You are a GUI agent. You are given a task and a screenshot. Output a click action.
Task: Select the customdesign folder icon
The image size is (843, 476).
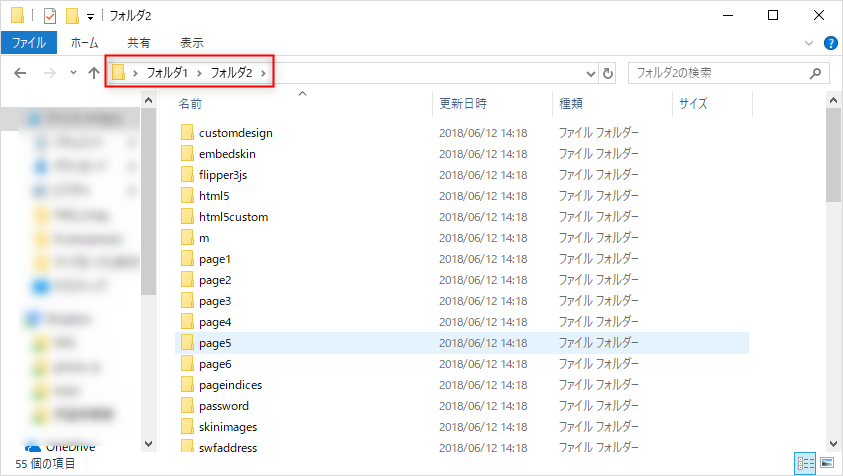[x=187, y=132]
